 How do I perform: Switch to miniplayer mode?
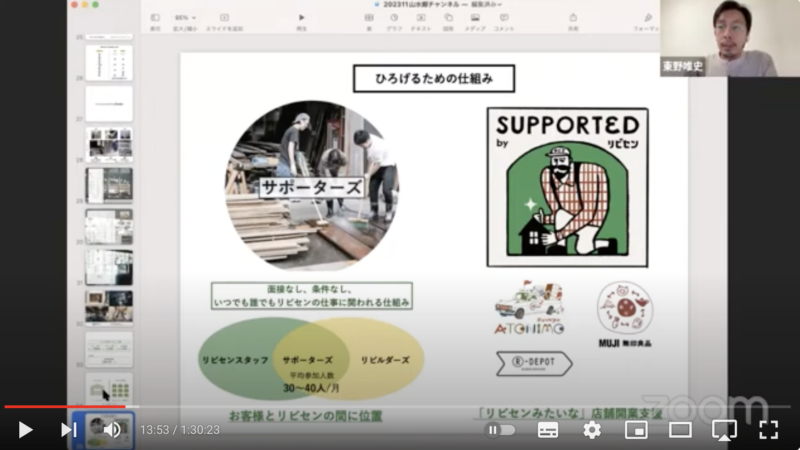point(636,430)
